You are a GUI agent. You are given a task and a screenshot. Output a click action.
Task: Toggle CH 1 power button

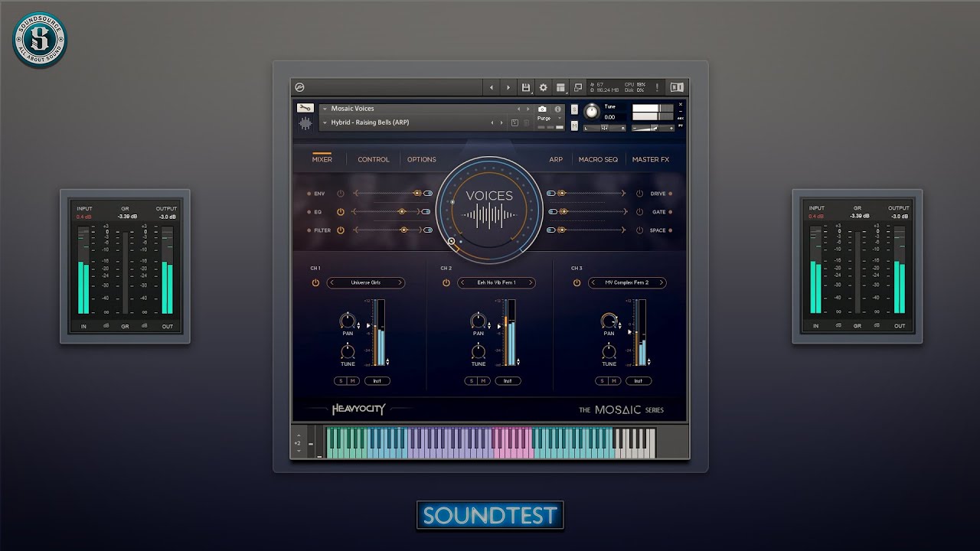pos(315,282)
